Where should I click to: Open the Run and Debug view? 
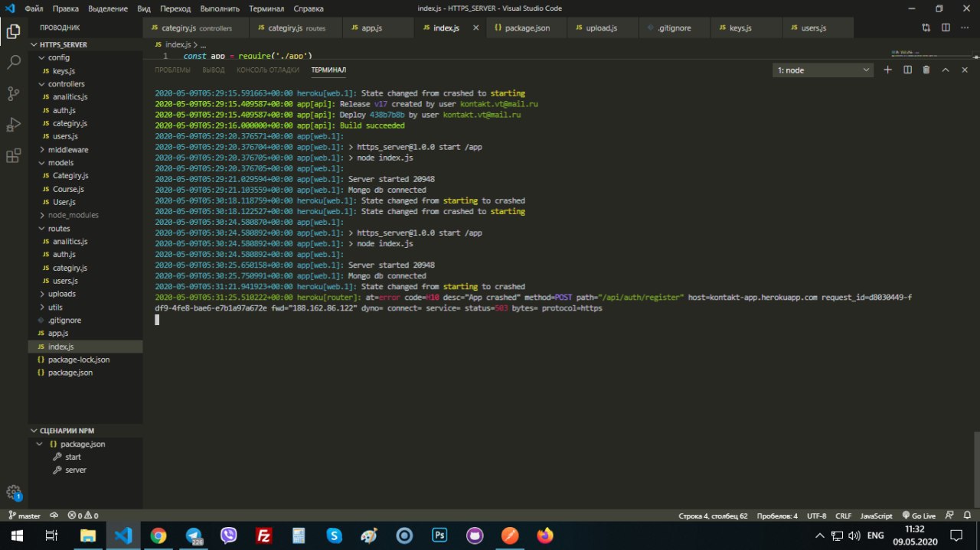13,125
